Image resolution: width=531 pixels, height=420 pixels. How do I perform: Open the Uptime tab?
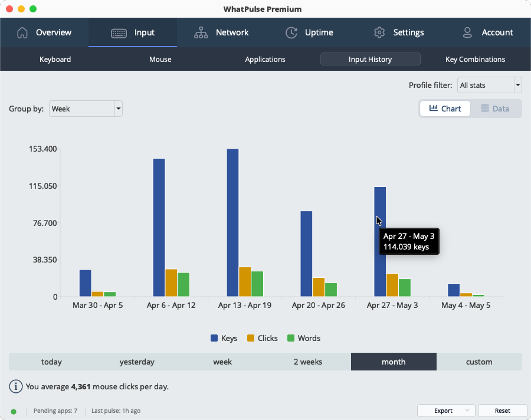pyautogui.click(x=310, y=32)
